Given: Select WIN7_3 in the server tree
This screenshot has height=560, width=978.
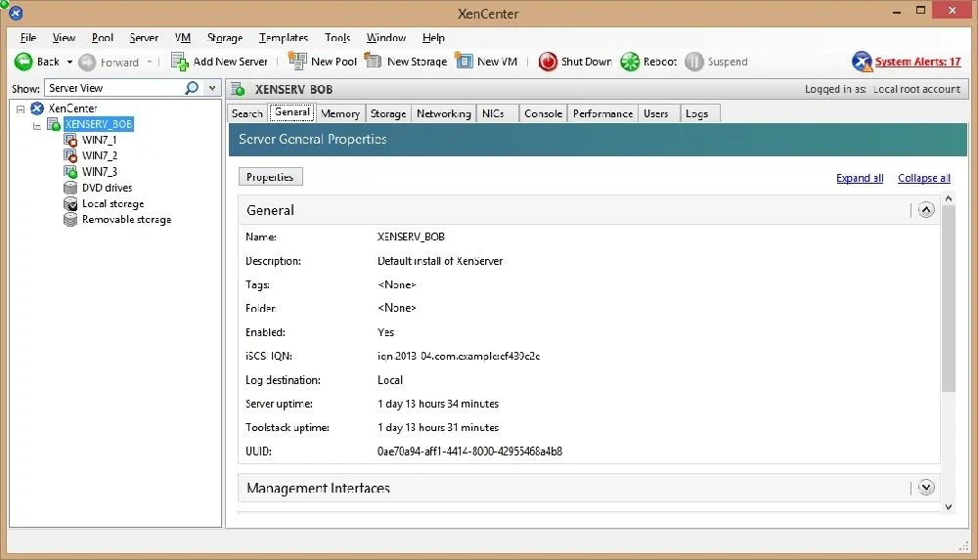Looking at the screenshot, I should click(100, 171).
